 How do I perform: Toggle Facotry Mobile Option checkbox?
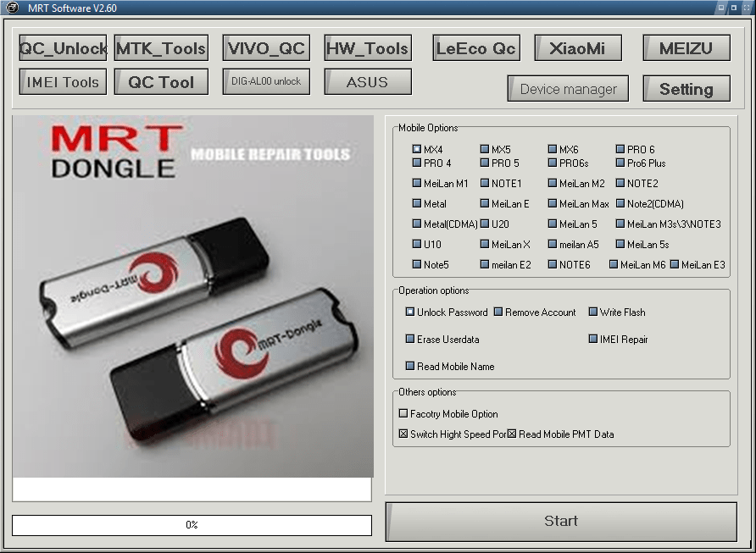tap(403, 413)
